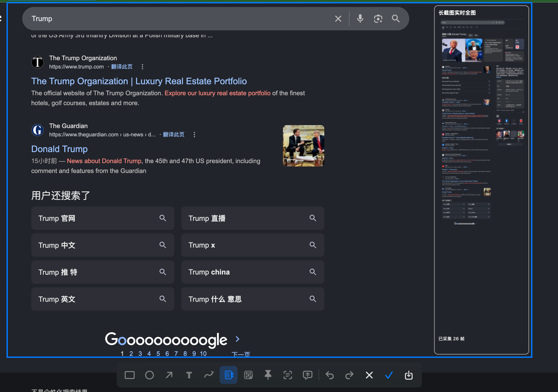Viewport: 558px width, 392px height.
Task: Select the freehand pen tool
Action: (x=209, y=375)
